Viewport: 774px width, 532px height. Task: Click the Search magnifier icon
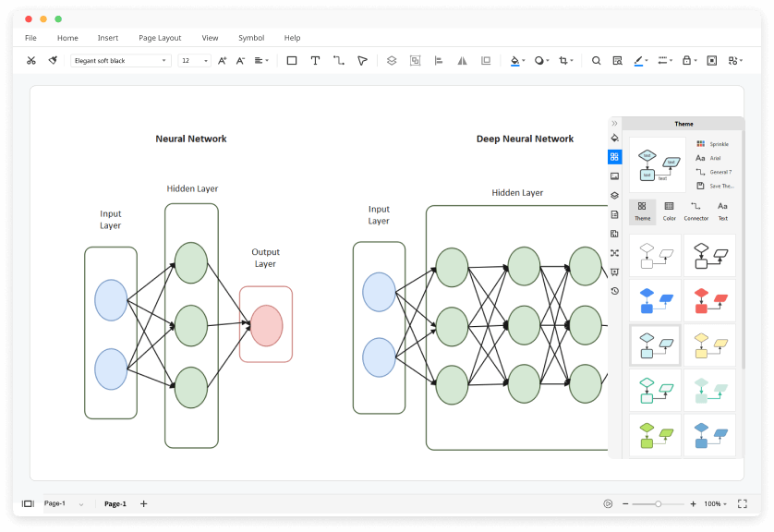point(597,60)
